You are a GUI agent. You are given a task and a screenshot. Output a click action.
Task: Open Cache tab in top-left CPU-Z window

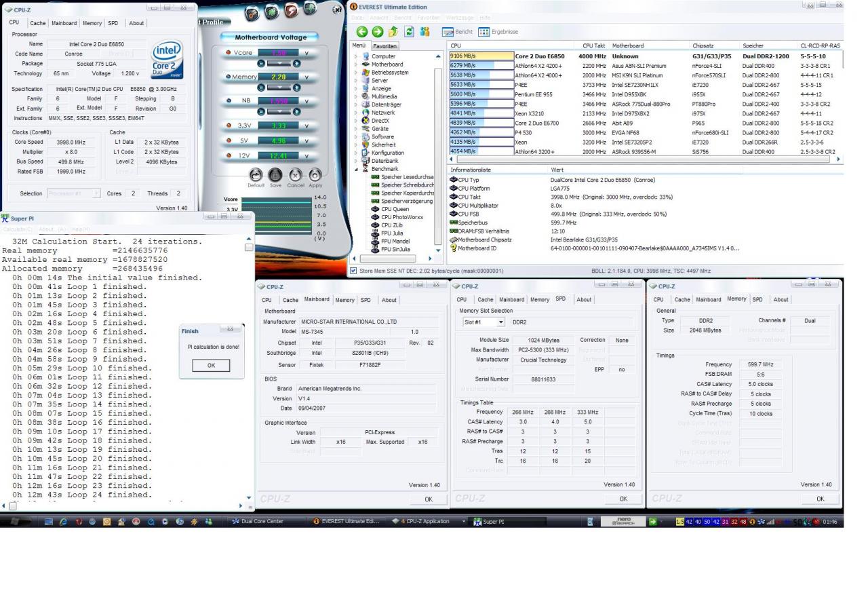(x=37, y=23)
